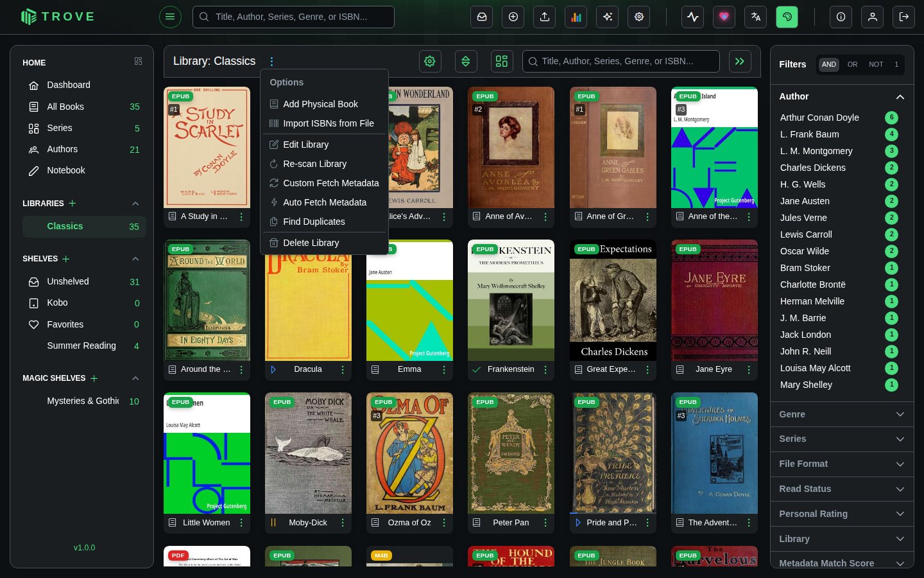Open the Notebook sidebar link
Viewport: 924px width, 578px height.
click(x=84, y=170)
